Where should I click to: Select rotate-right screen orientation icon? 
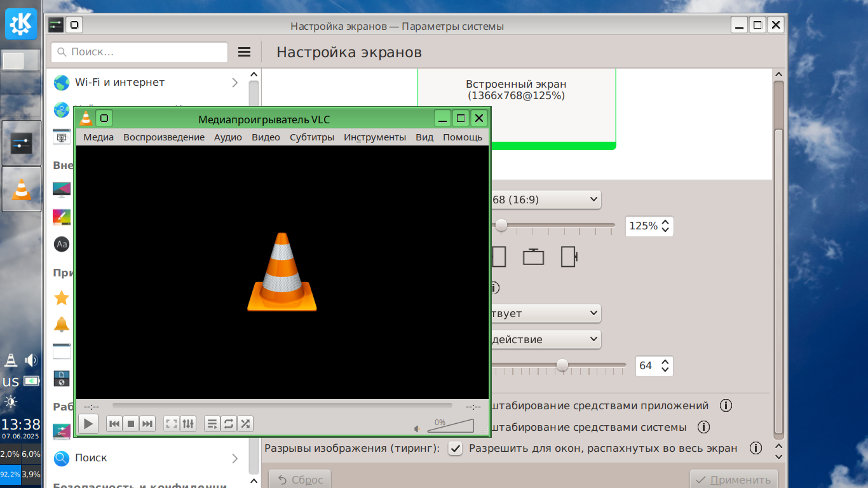click(x=569, y=257)
